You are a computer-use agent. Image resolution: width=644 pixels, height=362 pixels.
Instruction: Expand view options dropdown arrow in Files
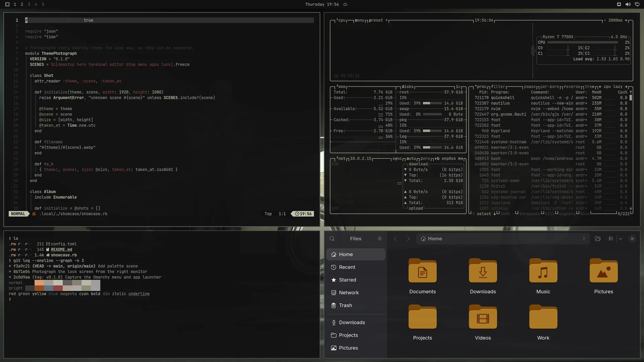[x=621, y=239]
